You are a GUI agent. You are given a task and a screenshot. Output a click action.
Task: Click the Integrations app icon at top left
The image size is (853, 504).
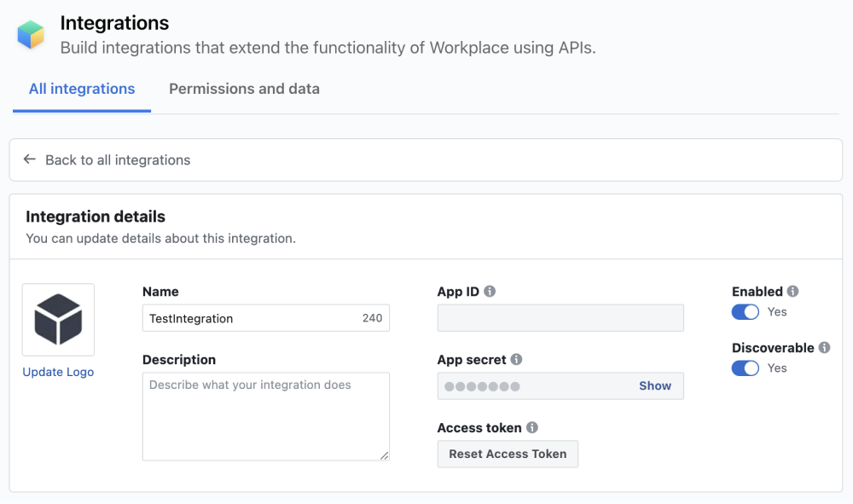30,33
